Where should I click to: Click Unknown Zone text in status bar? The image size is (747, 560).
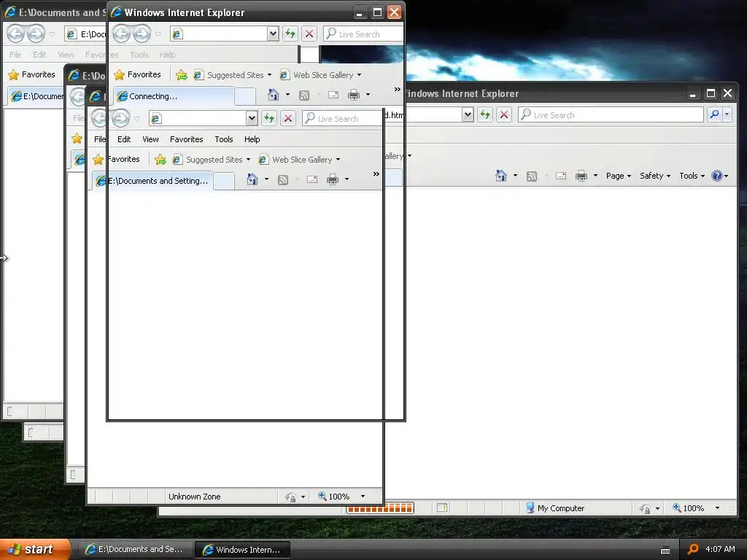[x=194, y=496]
